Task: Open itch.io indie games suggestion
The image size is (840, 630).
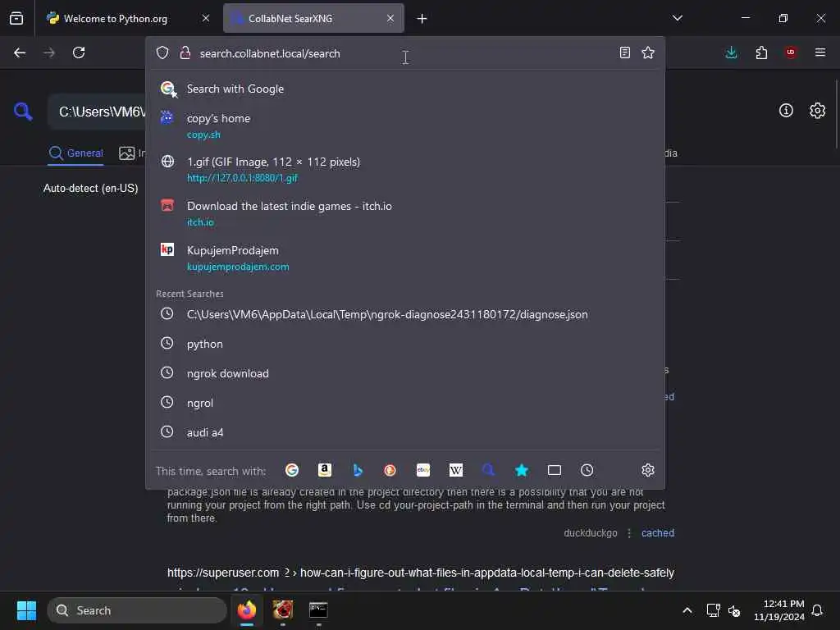Action: point(405,213)
